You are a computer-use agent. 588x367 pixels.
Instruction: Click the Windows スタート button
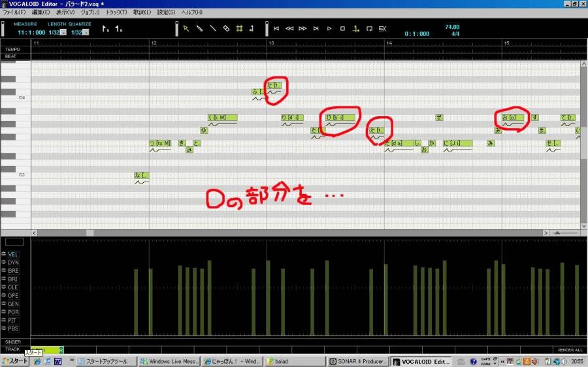point(15,361)
